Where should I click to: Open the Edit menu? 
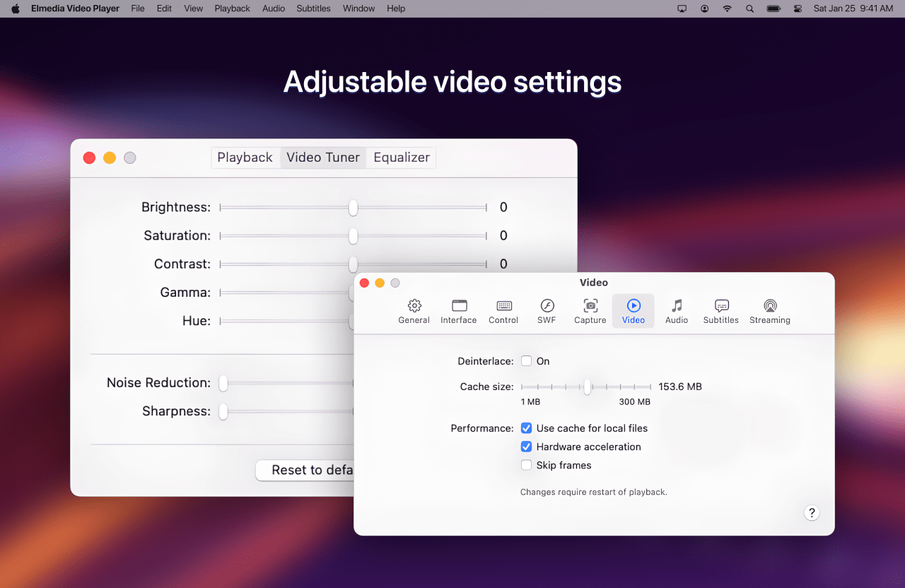[164, 8]
